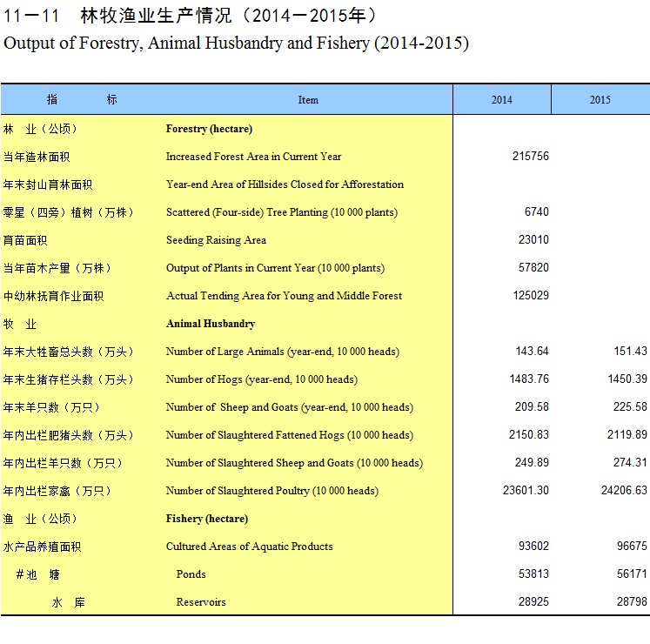The width and height of the screenshot is (650, 644).
Task: Click the 2014 column header
Action: pos(501,100)
